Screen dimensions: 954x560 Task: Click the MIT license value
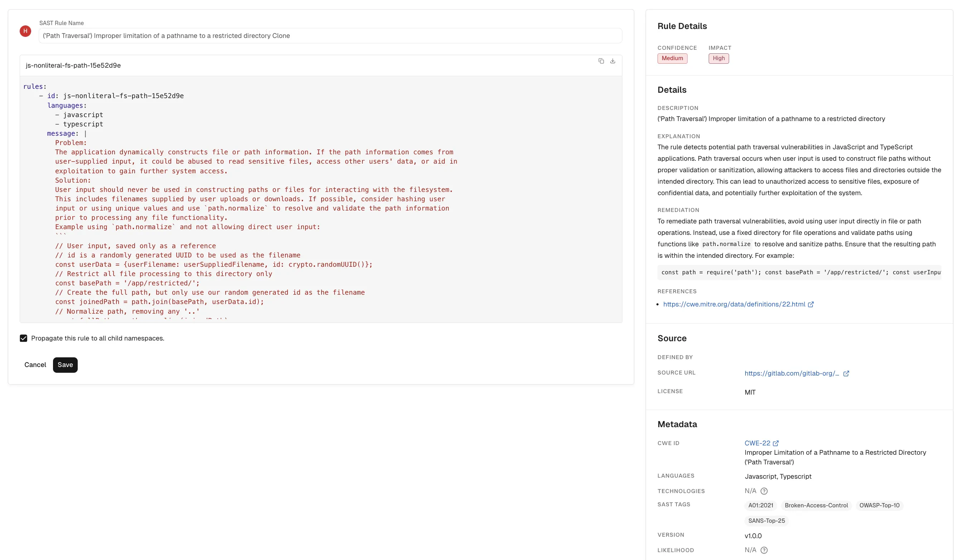coord(750,392)
